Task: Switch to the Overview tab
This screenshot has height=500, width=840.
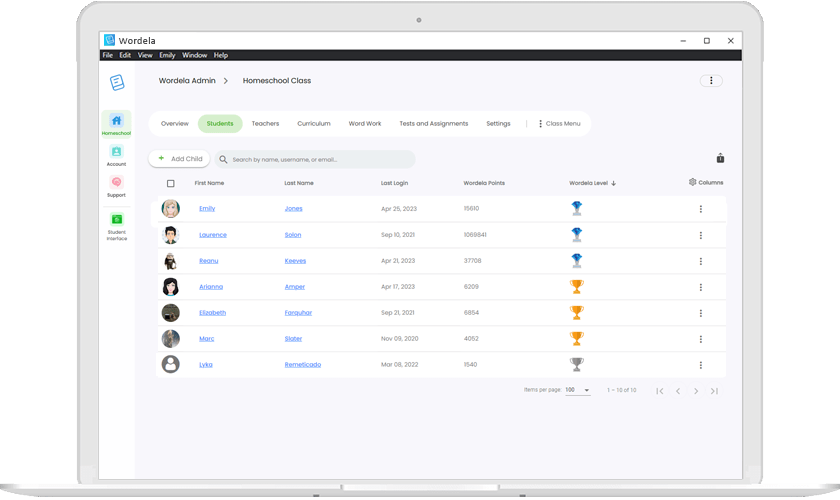Action: coord(175,123)
